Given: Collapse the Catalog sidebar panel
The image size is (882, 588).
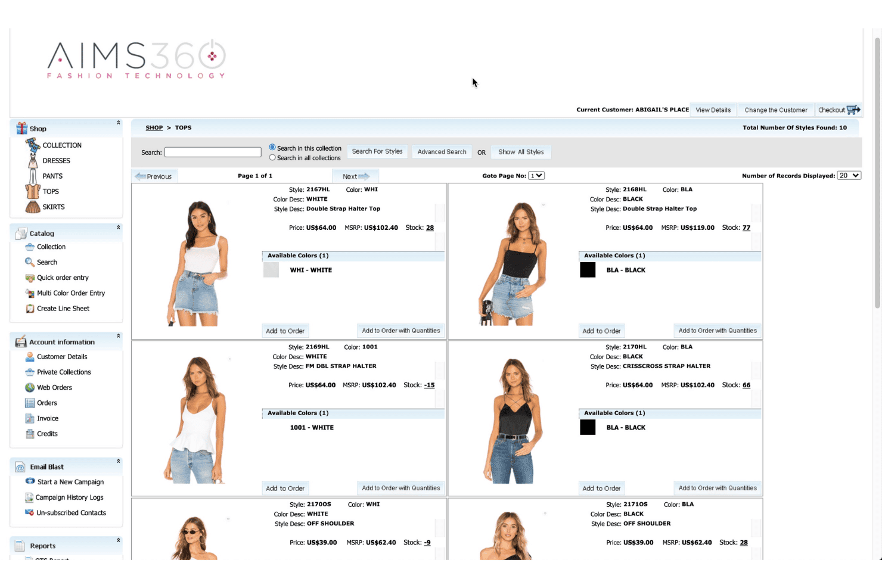Looking at the screenshot, I should click(119, 227).
